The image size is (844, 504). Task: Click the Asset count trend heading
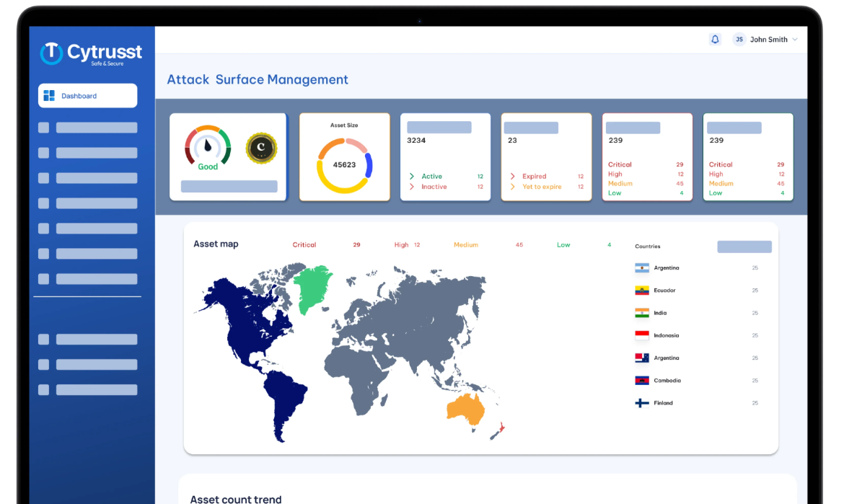[235, 498]
